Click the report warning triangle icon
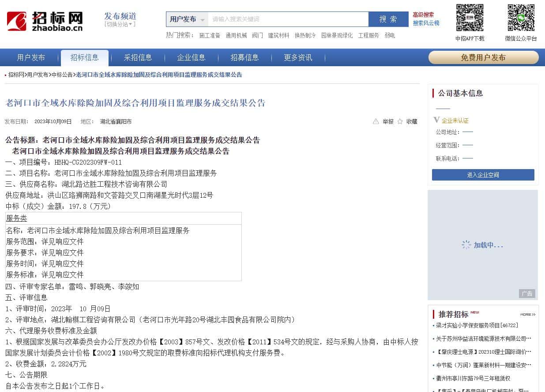545x392 pixels. [x=376, y=121]
